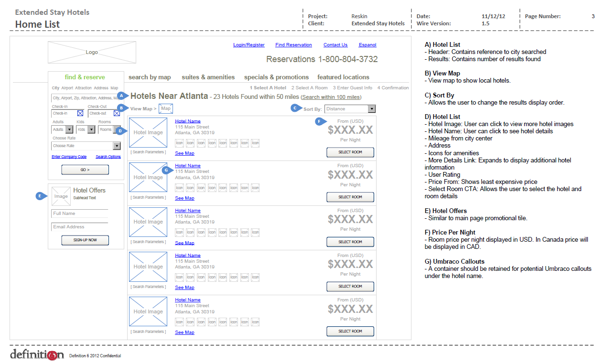The width and height of the screenshot is (605, 364).
Task: Select the Airport search type
Action: pyautogui.click(x=67, y=88)
